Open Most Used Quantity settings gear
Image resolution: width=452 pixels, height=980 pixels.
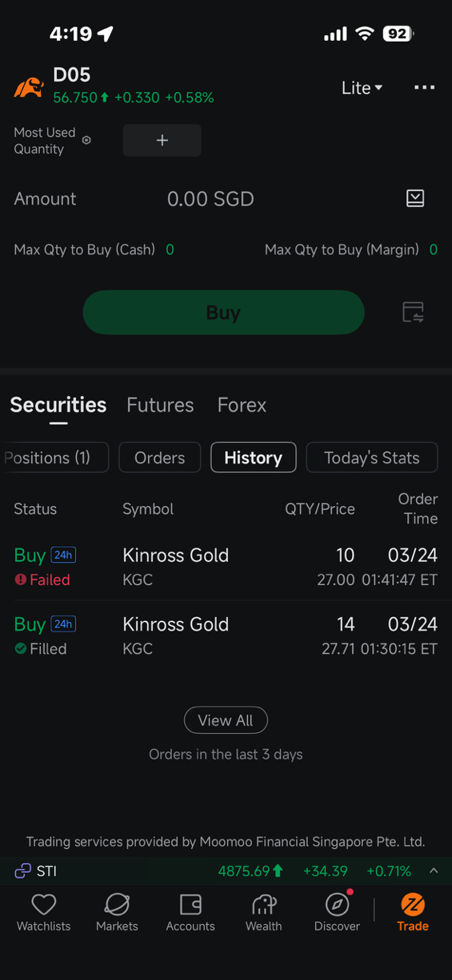click(86, 140)
